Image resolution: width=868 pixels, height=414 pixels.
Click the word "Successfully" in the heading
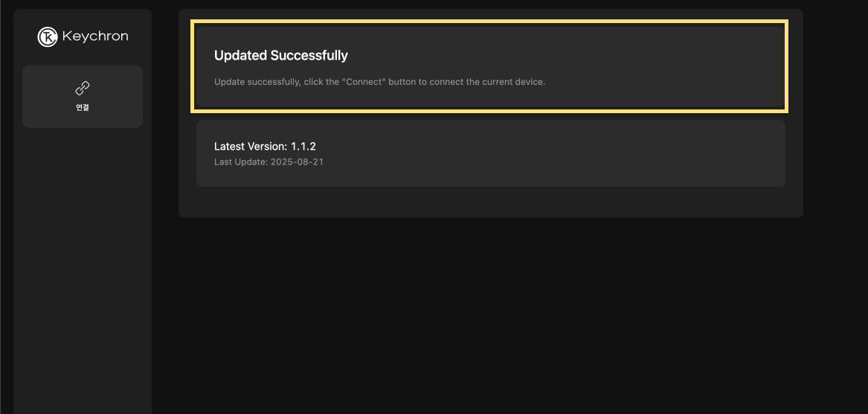(x=309, y=56)
